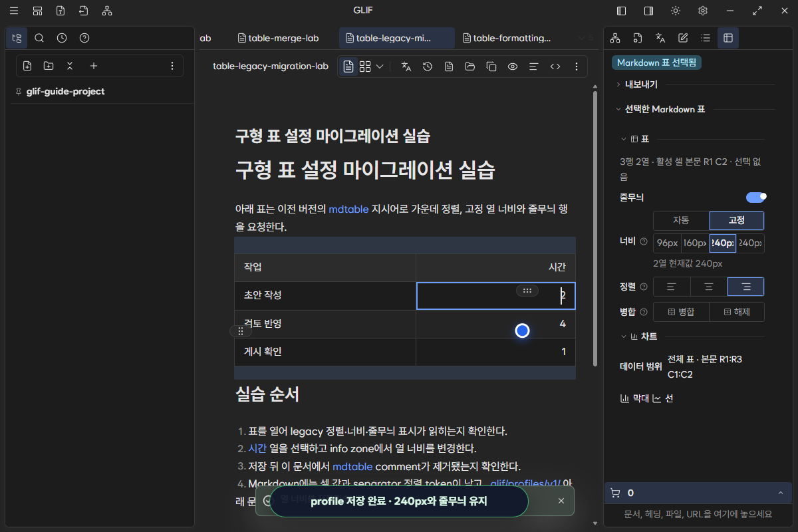Click the file upload icon in title bar
The height and width of the screenshot is (532, 798).
[61, 11]
